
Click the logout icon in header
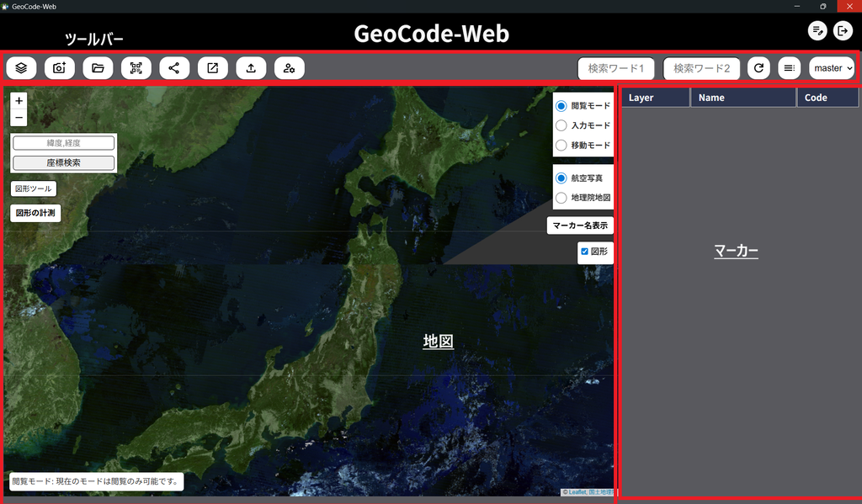click(843, 31)
